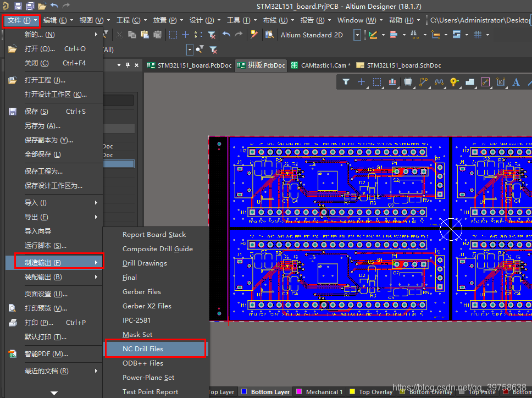Click the Save icon in title bar

[18, 5]
